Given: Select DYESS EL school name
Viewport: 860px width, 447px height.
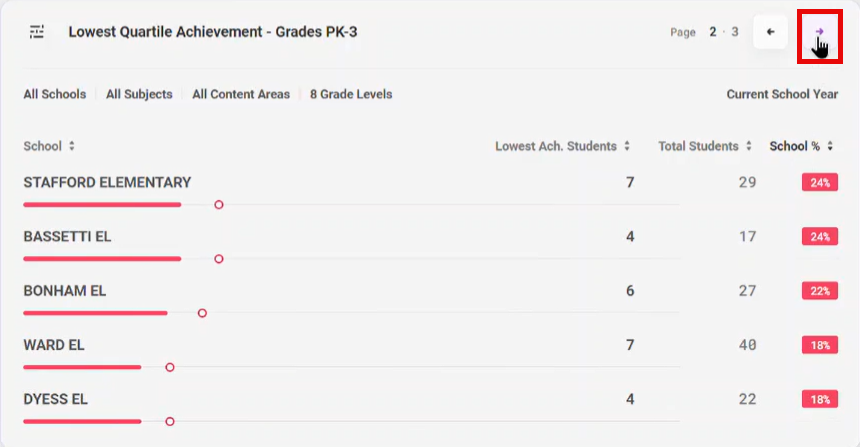Looking at the screenshot, I should point(55,399).
